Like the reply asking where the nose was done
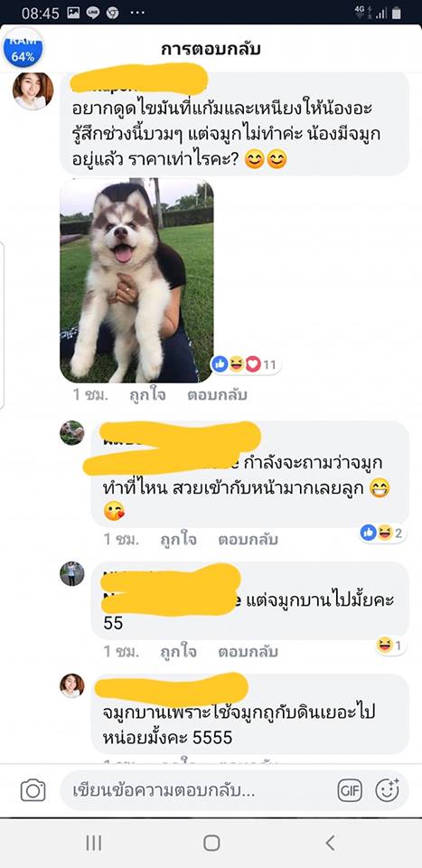The height and width of the screenshot is (868, 422). coord(178,540)
